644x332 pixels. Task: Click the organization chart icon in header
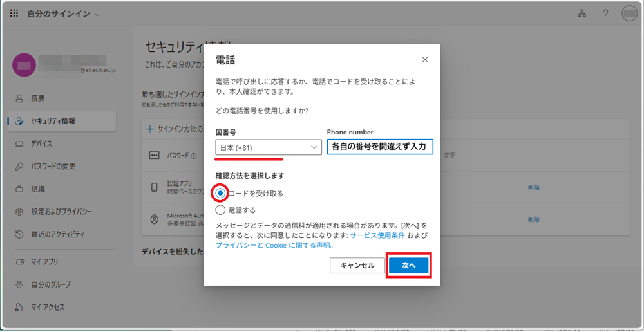[582, 14]
